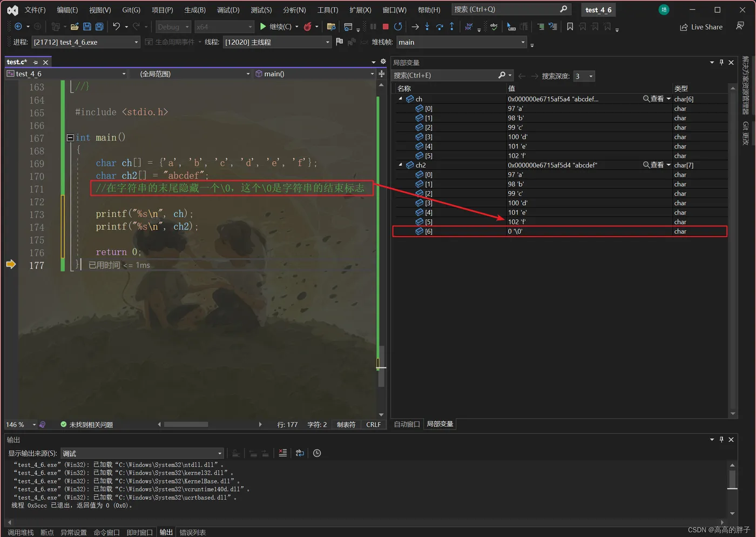Restart debugging with the circular arrow icon
The width and height of the screenshot is (756, 537).
398,26
